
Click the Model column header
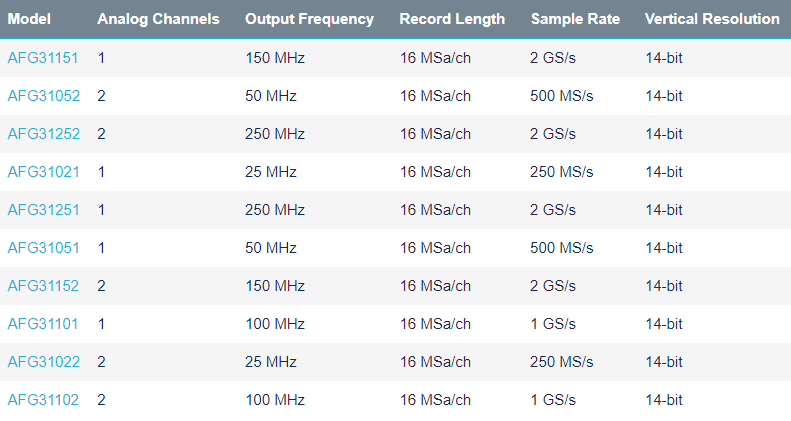[x=29, y=19]
